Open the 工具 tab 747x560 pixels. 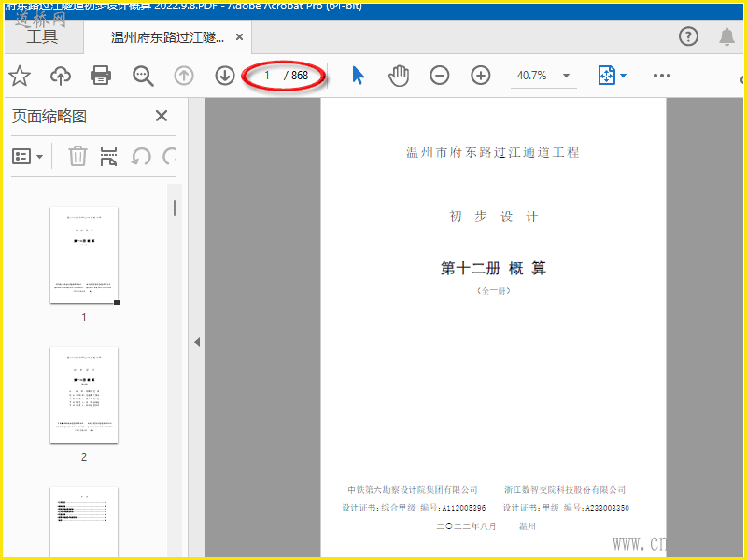coord(42,36)
